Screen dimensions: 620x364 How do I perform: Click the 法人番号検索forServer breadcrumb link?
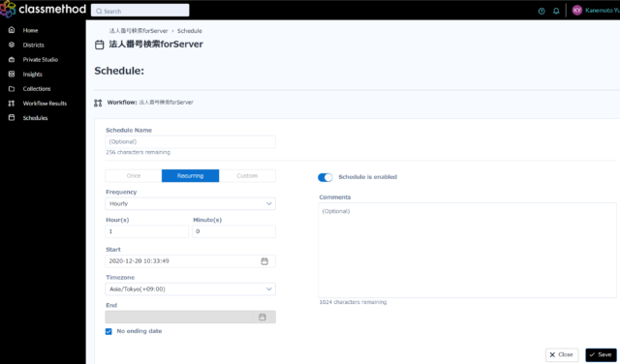[x=139, y=31]
